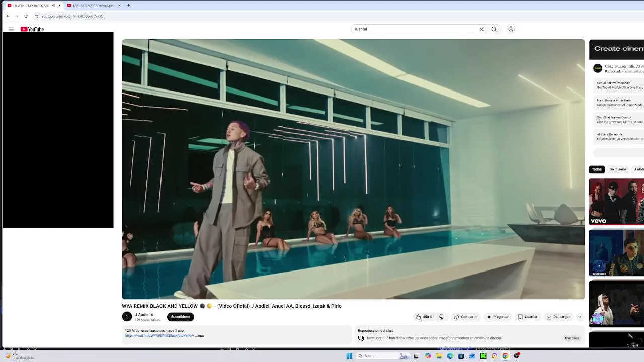The width and height of the screenshot is (644, 362).
Task: Open the red-dot recorder app on taskbar
Action: pyautogui.click(x=517, y=356)
